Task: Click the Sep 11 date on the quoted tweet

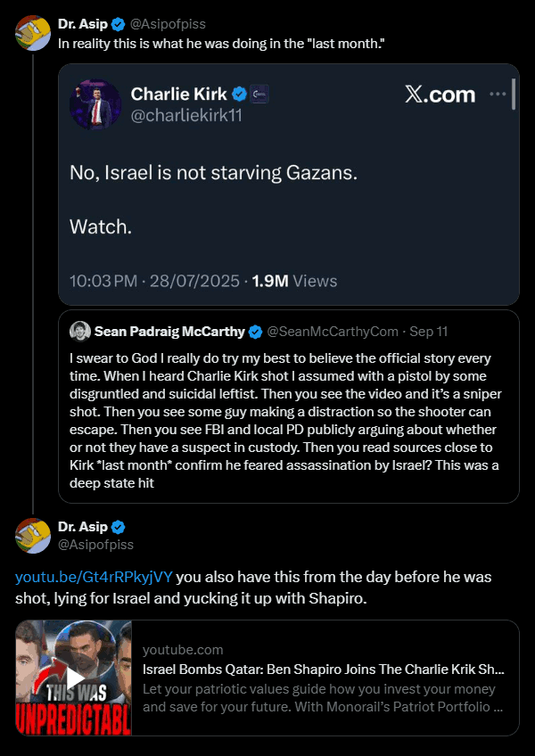Action: coord(429,332)
